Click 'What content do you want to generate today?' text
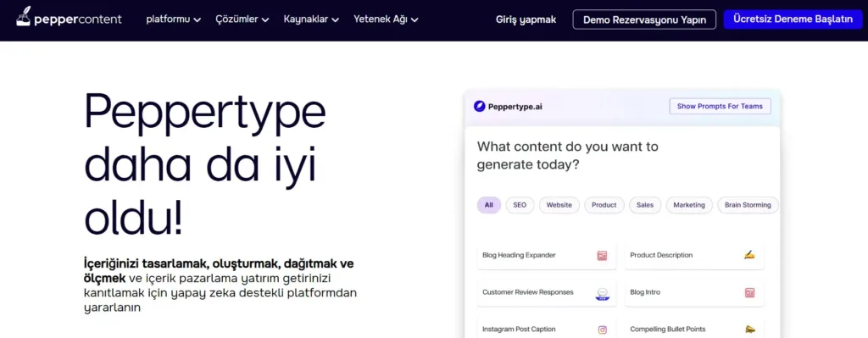868x338 pixels. tap(568, 156)
